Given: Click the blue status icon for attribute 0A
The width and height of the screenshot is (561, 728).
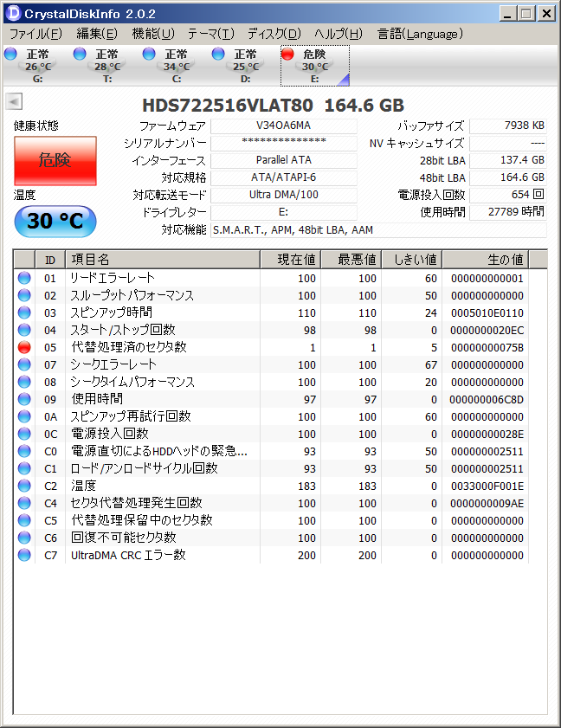Looking at the screenshot, I should point(24,416).
